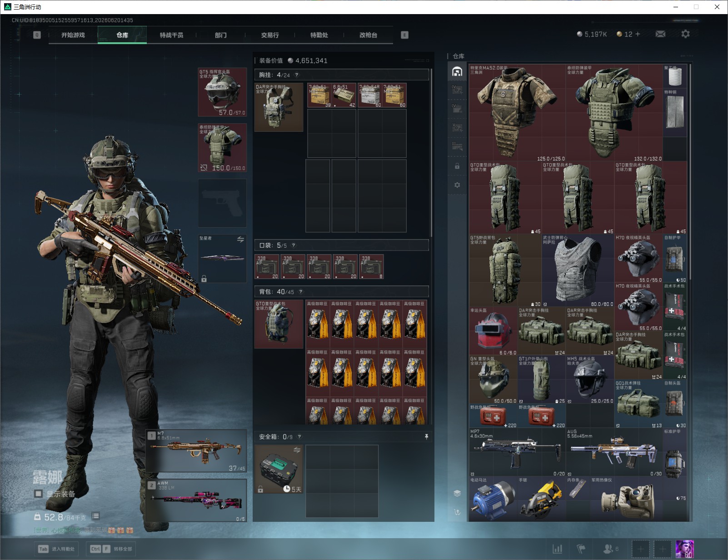Open the 改枪台 tab
The height and width of the screenshot is (560, 728).
pos(368,35)
